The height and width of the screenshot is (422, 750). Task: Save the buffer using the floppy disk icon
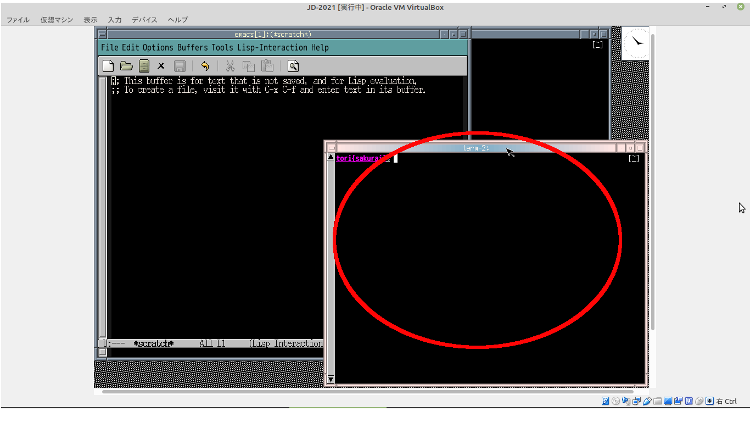(179, 66)
